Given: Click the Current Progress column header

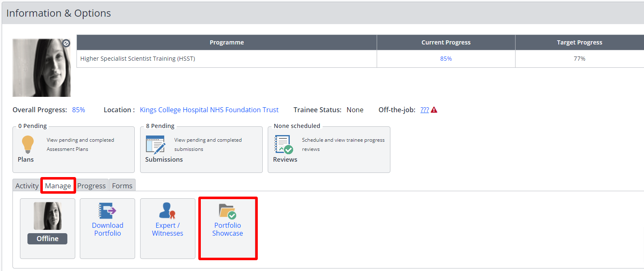Looking at the screenshot, I should pos(446,42).
